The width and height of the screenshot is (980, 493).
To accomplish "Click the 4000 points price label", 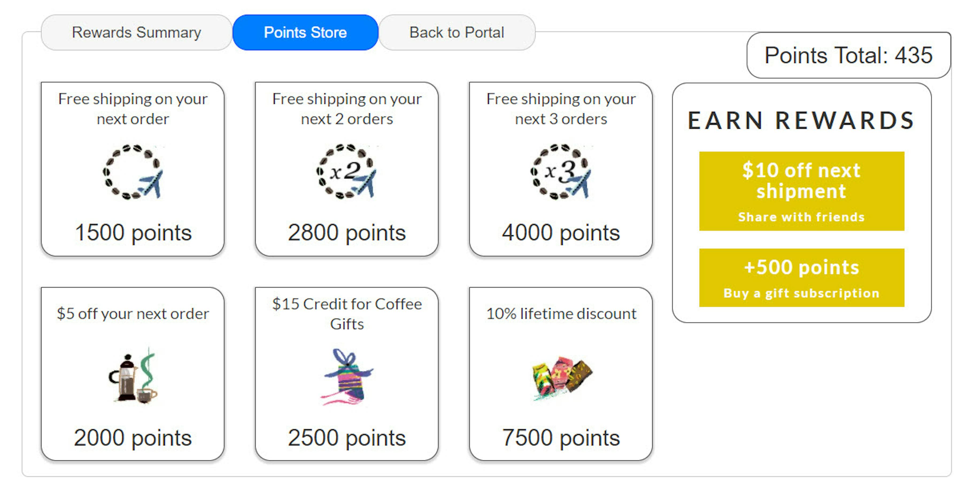I will pyautogui.click(x=561, y=232).
